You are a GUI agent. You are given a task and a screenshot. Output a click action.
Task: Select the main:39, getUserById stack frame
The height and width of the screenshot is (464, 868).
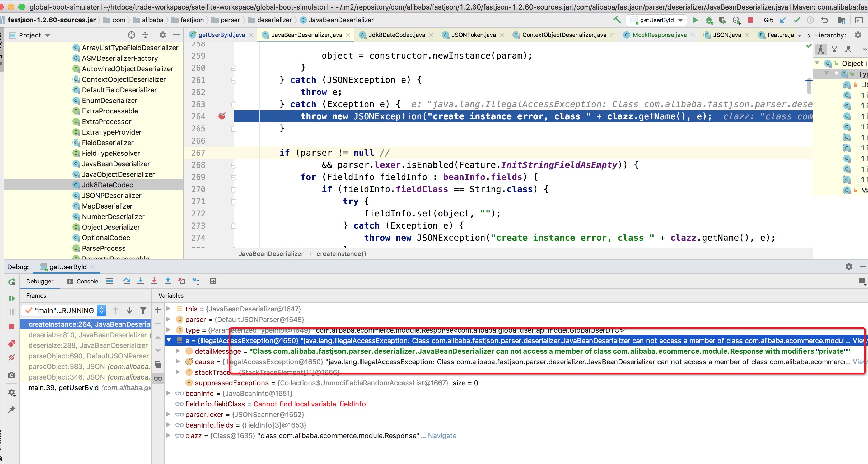coord(64,387)
